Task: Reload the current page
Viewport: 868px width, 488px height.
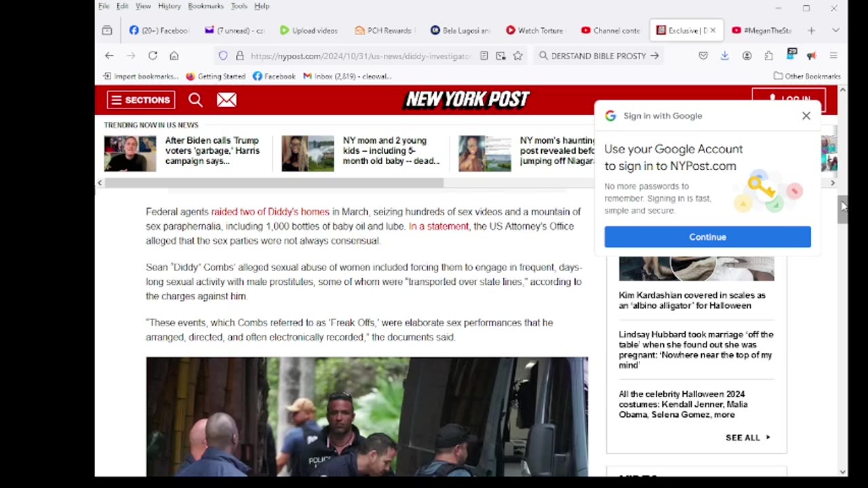Action: pyautogui.click(x=153, y=56)
